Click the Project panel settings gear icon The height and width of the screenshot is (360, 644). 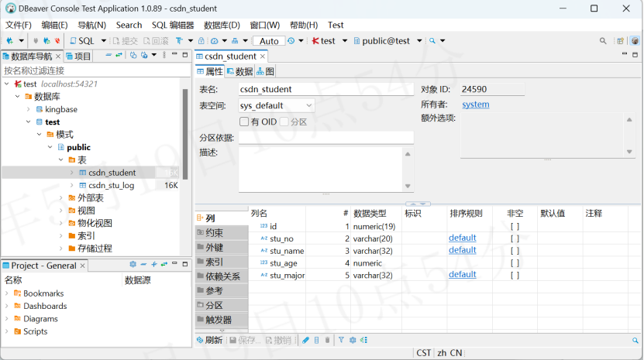coord(133,264)
